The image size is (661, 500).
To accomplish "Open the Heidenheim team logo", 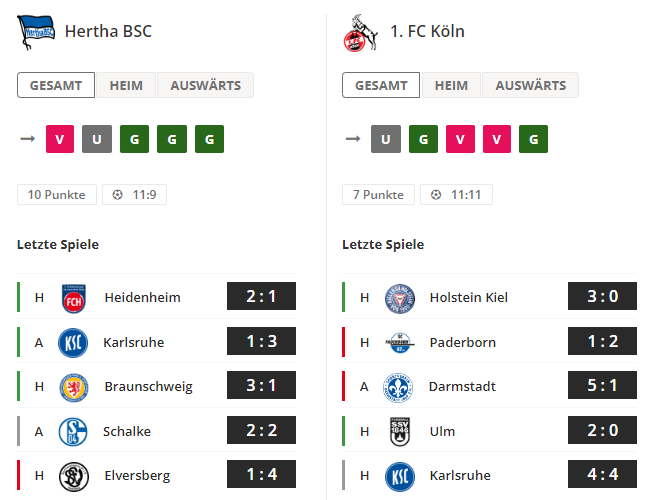I will [x=73, y=298].
